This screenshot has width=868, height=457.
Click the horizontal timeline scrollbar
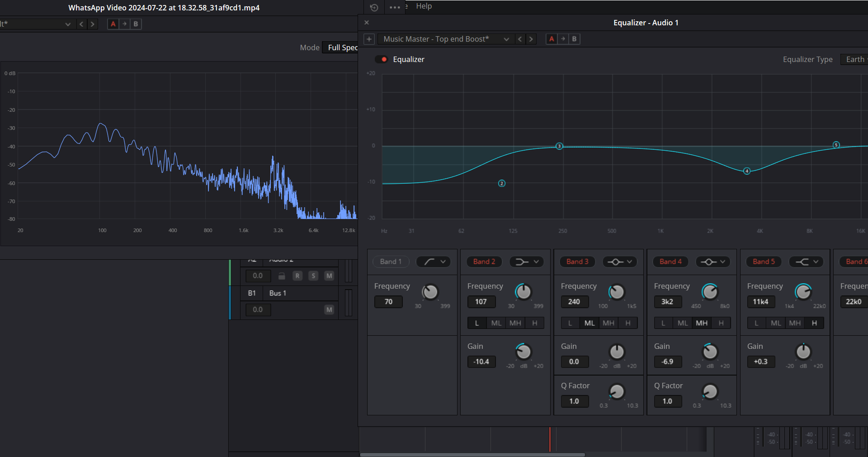472,454
